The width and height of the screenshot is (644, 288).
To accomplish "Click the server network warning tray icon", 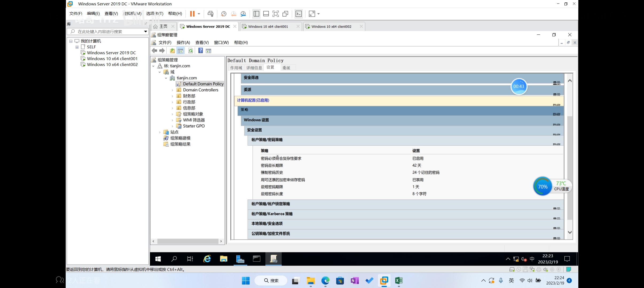I will point(516,259).
